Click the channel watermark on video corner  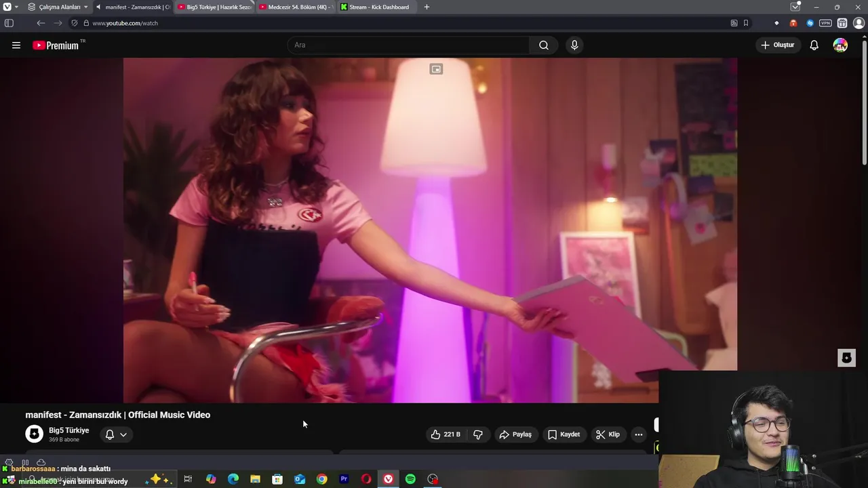846,358
